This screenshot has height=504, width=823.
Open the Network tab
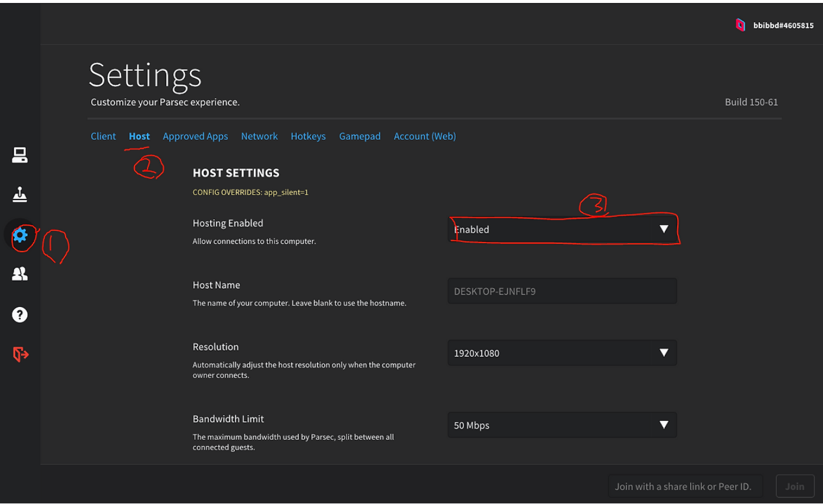point(259,136)
